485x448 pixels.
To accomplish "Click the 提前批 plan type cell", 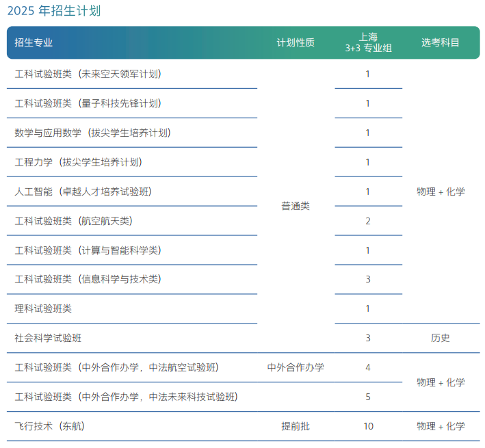I will point(296,426).
